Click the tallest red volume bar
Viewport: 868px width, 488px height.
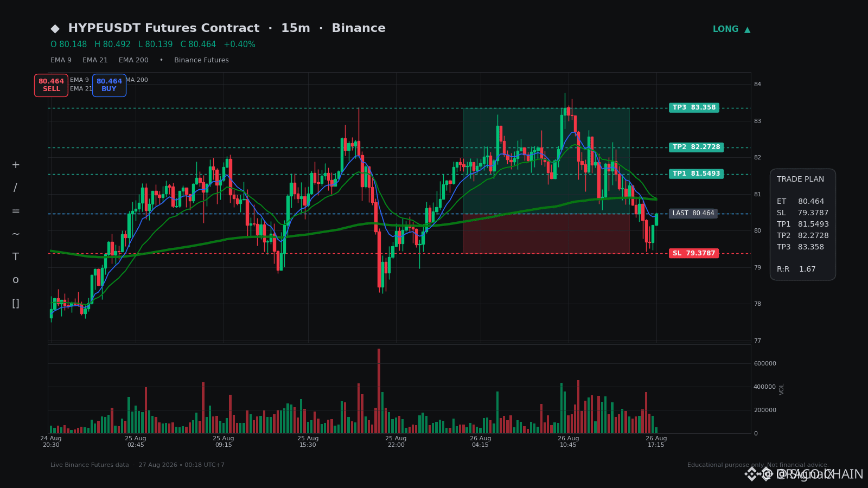pos(379,391)
